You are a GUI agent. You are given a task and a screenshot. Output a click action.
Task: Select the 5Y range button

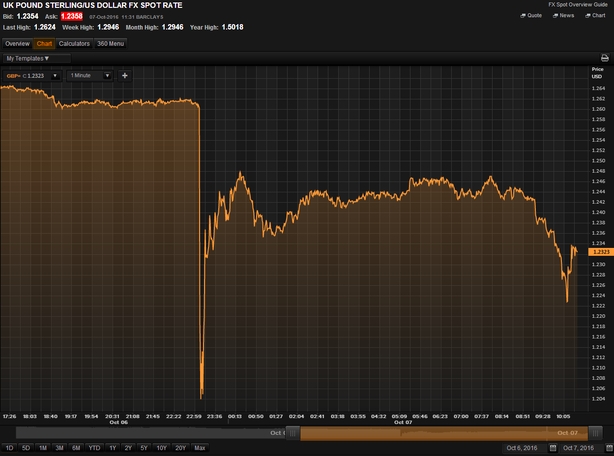tap(144, 448)
